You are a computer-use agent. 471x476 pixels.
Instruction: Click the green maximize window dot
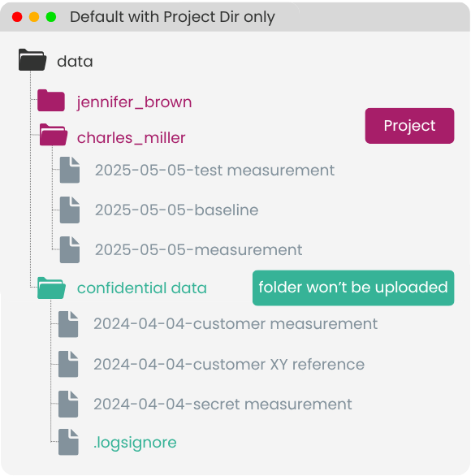51,17
